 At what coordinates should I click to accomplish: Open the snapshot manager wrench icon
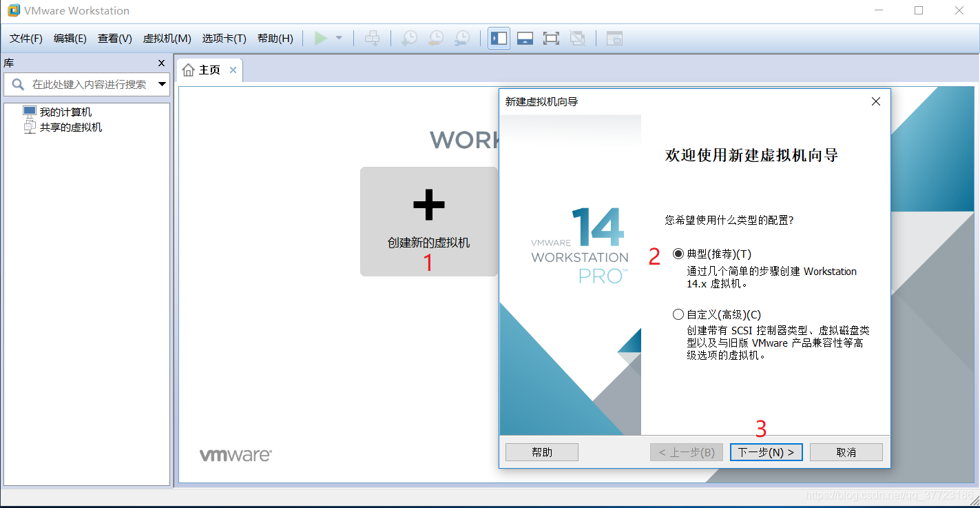(461, 39)
